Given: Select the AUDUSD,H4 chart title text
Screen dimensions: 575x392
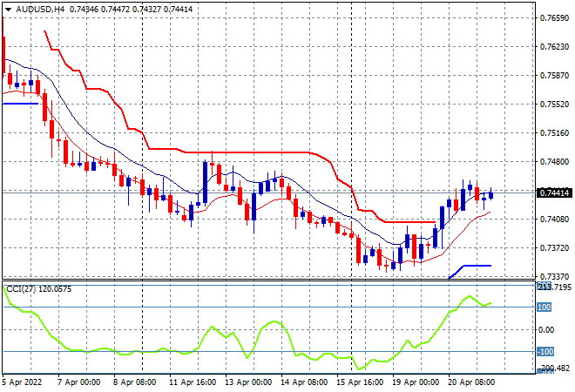Looking at the screenshot, I should [x=40, y=10].
